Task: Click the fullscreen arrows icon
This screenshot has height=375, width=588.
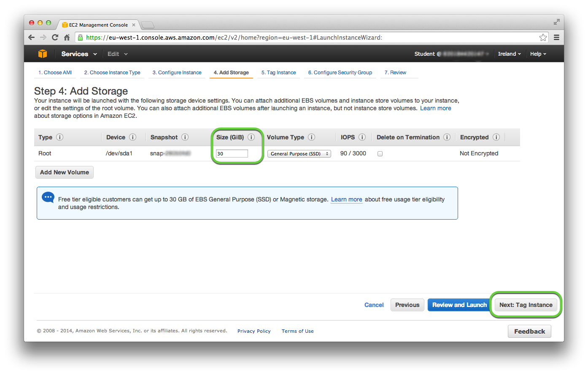Action: tap(557, 22)
